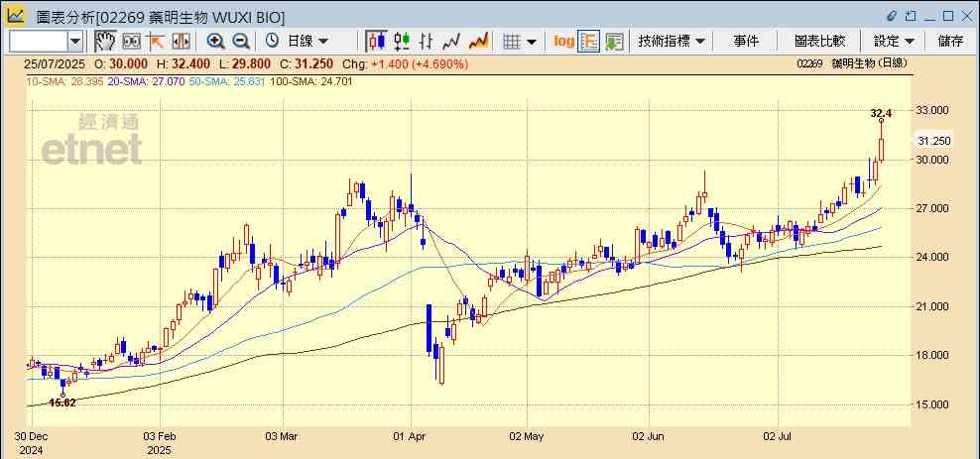This screenshot has width=980, height=459.
Task: Click the 圖表比較 button
Action: click(820, 42)
